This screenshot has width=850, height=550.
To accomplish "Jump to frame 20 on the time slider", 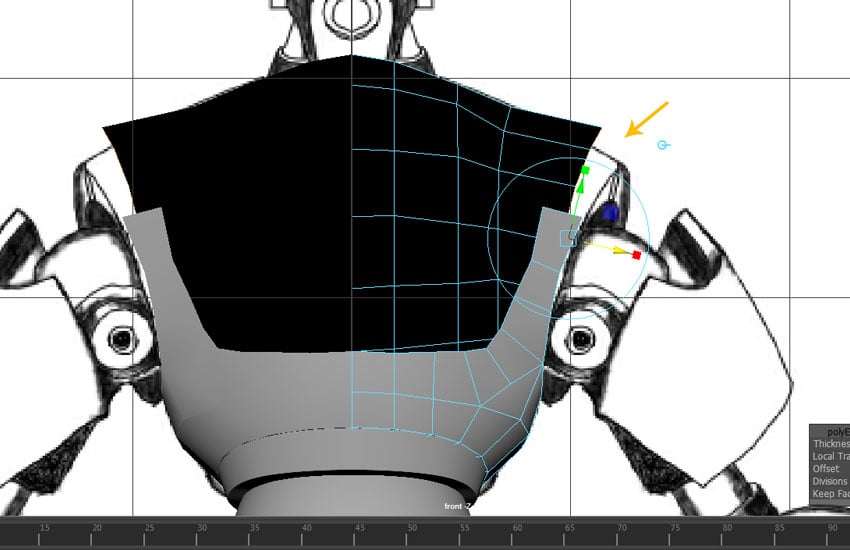I will point(96,527).
